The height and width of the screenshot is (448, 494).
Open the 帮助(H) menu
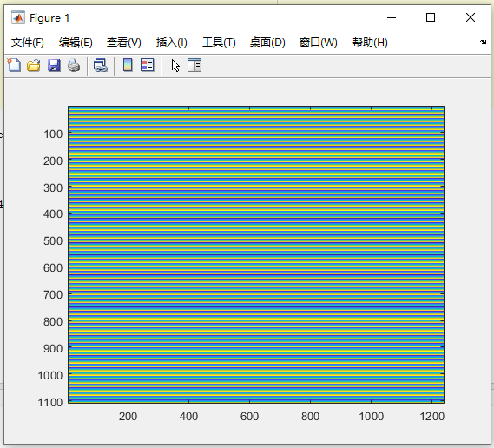pyautogui.click(x=370, y=43)
